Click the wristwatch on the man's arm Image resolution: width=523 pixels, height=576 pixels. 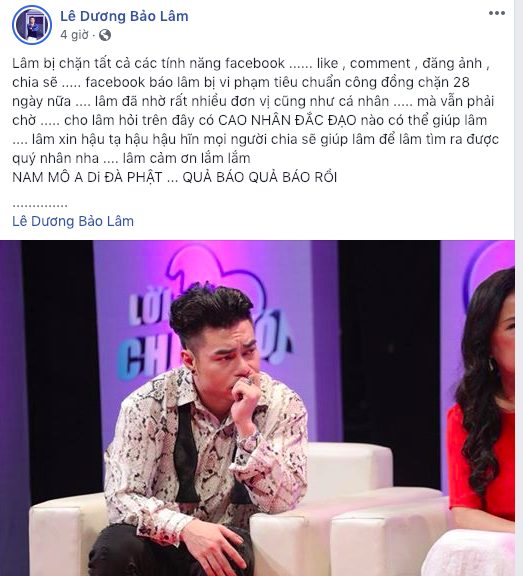[249, 442]
